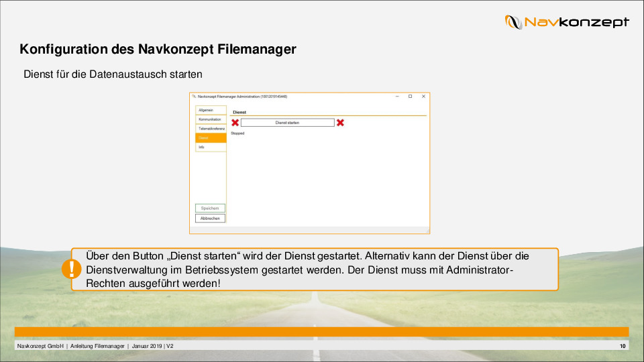The height and width of the screenshot is (362, 644).
Task: Go to the Info tab
Action: pyautogui.click(x=211, y=147)
